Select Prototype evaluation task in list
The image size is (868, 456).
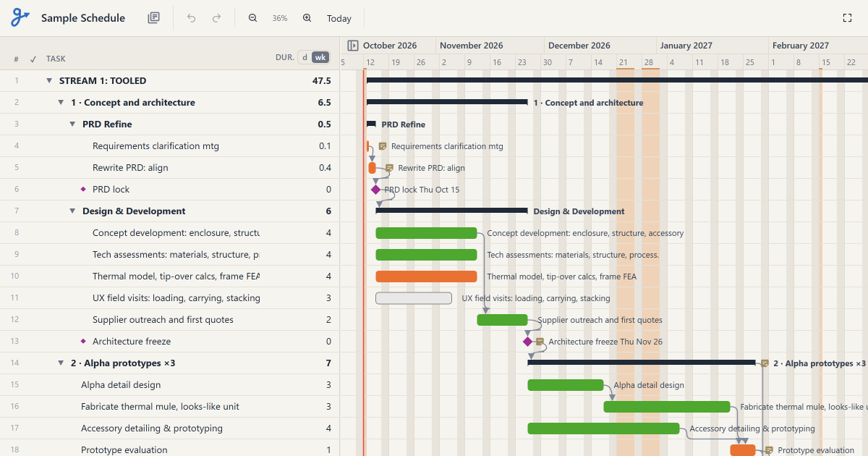tap(124, 450)
